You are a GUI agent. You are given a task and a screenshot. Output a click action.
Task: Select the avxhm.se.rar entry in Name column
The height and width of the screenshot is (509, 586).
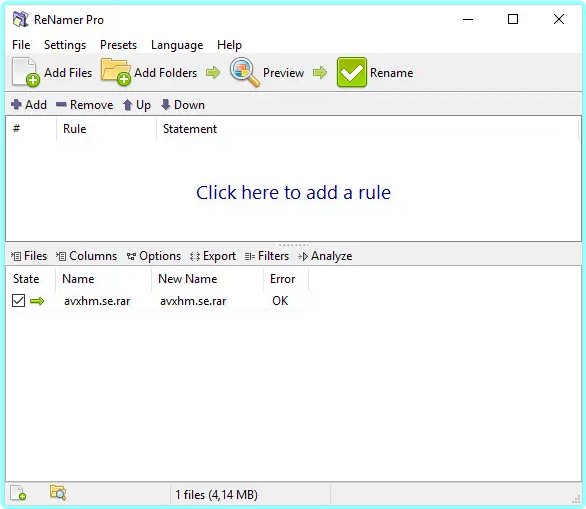pyautogui.click(x=97, y=301)
